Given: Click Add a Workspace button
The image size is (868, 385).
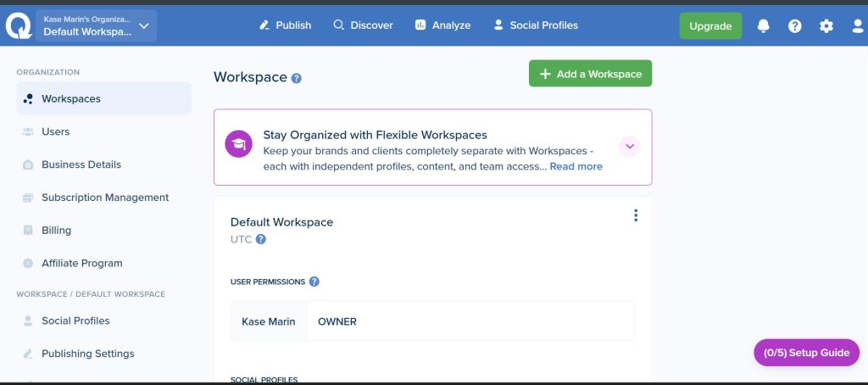Looking at the screenshot, I should 591,74.
